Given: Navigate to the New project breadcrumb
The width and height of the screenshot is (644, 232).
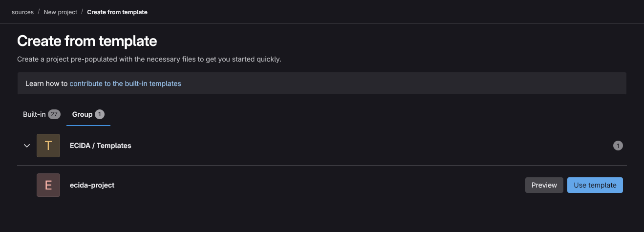Looking at the screenshot, I should [61, 12].
